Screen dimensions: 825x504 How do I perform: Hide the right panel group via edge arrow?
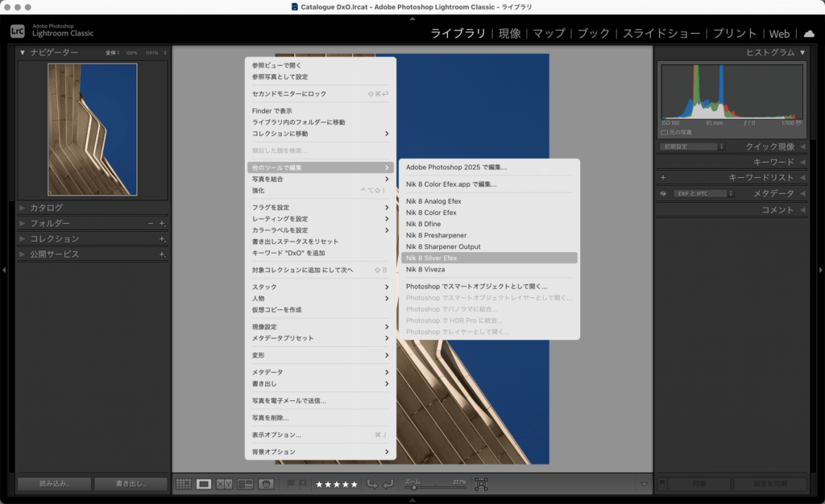[x=821, y=271]
